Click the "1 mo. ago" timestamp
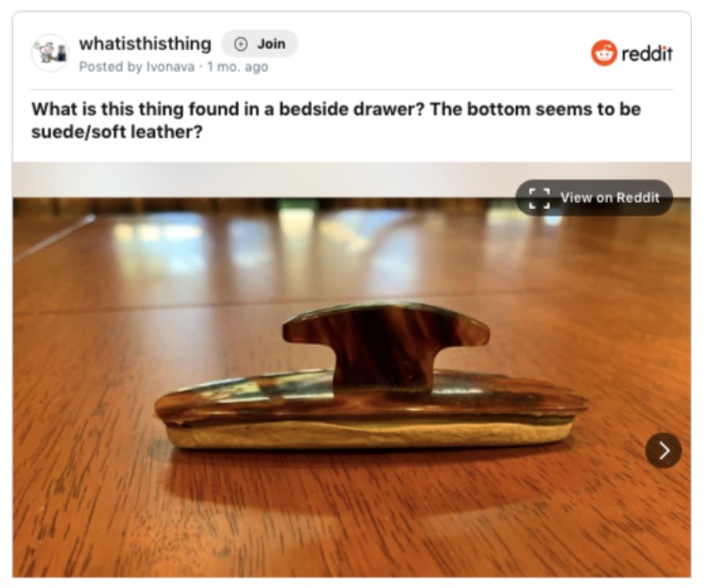The height and width of the screenshot is (588, 707). pos(237,67)
